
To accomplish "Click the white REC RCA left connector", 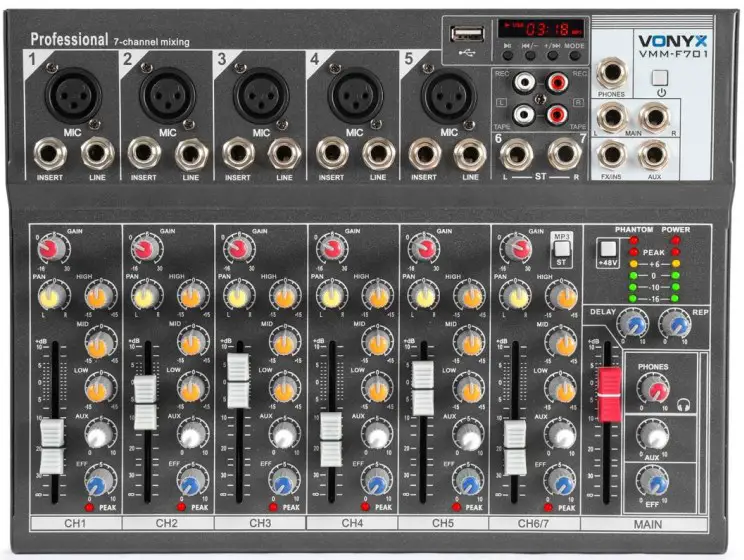I will 524,83.
